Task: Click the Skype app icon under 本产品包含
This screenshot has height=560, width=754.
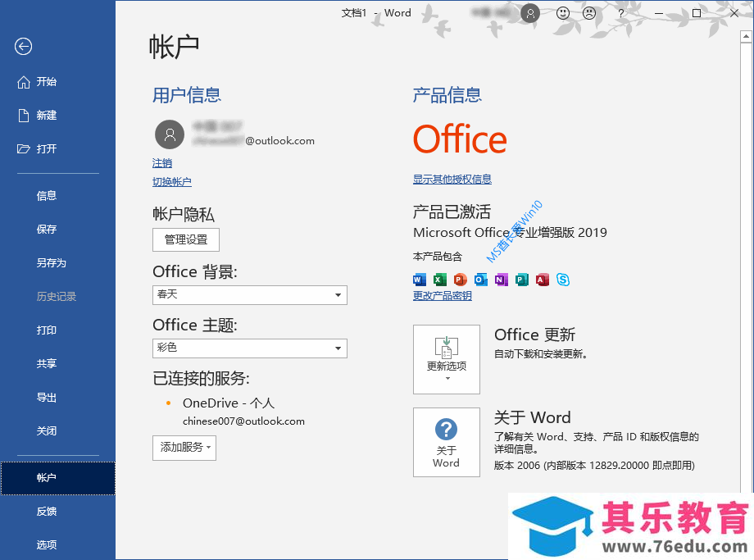Action: coord(563,280)
